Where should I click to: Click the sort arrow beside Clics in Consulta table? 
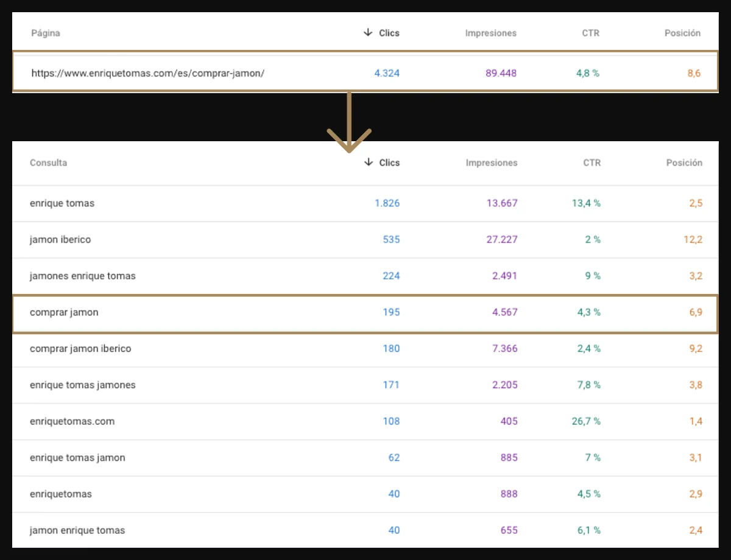pos(368,163)
